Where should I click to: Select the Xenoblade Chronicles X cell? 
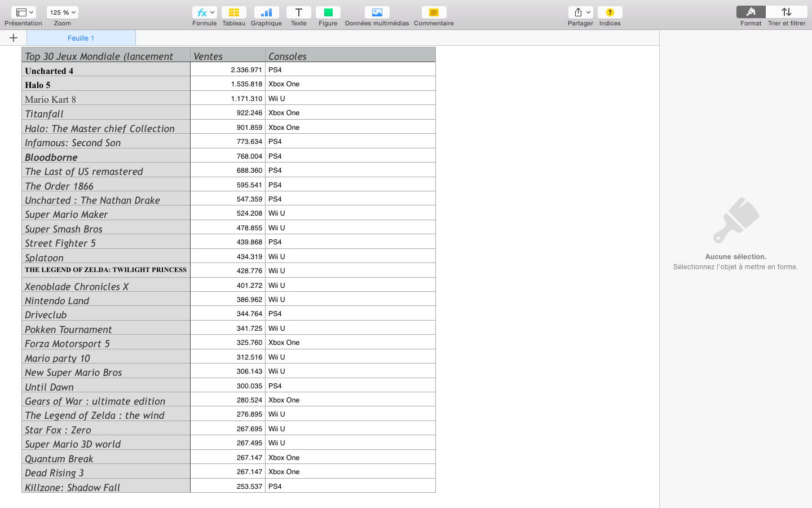tap(106, 285)
